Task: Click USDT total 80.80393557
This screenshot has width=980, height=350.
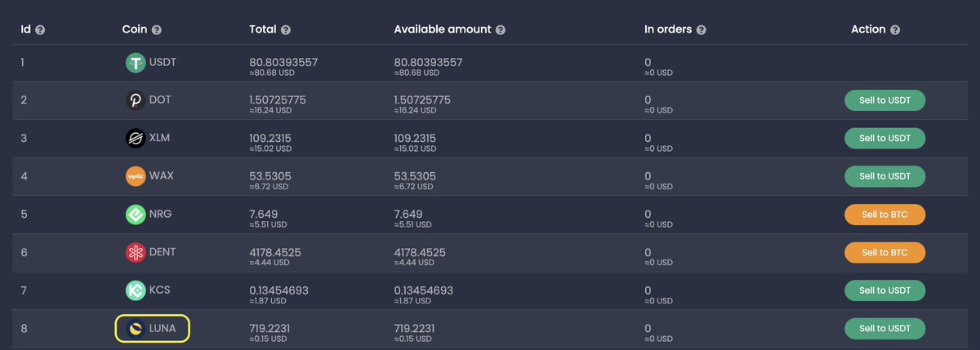Action: coord(283,62)
